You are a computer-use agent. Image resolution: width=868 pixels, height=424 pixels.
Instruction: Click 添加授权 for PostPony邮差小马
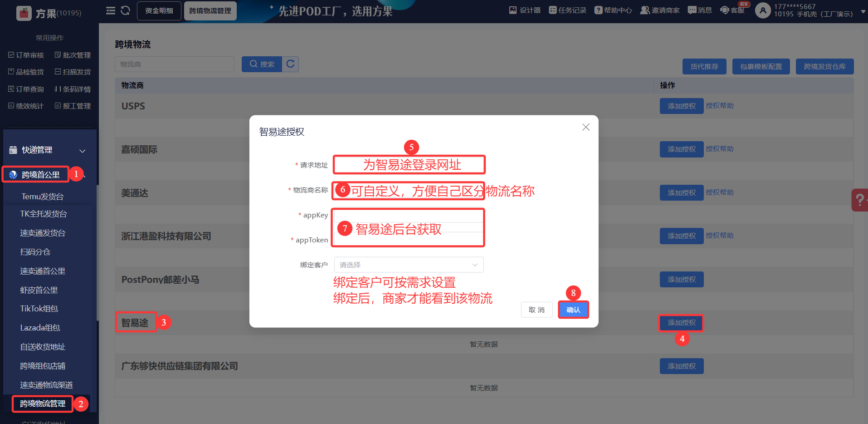pyautogui.click(x=682, y=279)
